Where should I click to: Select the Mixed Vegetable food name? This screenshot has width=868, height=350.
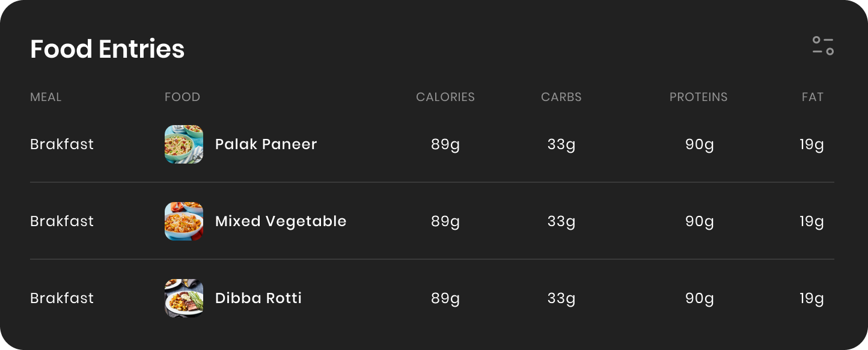pyautogui.click(x=281, y=221)
